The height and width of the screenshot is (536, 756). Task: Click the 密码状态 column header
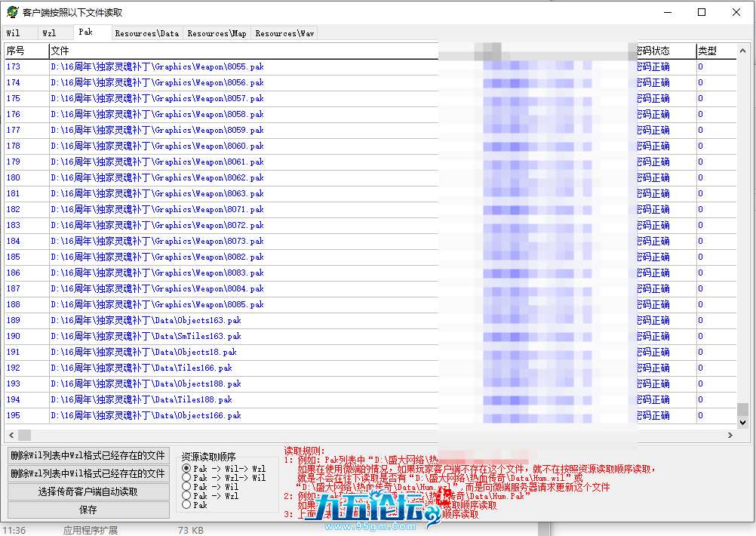tap(666, 51)
